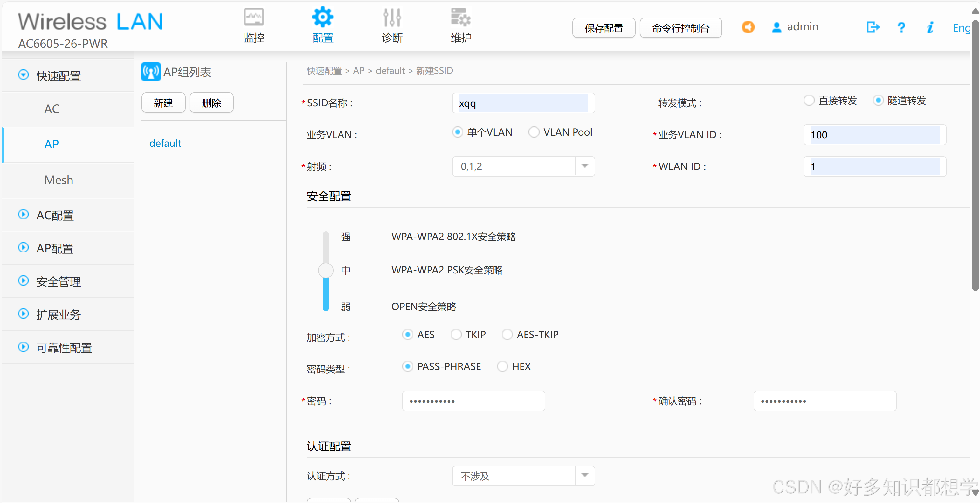Click the 诊断 diagnostics icon
Screen dimensions: 980x503
(392, 18)
